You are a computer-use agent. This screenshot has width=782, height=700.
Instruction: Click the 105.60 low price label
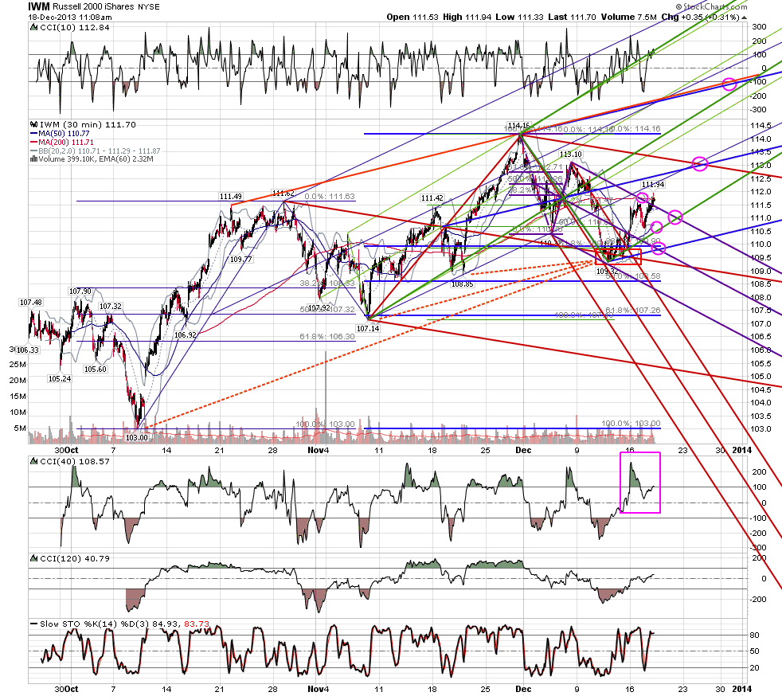click(x=96, y=370)
